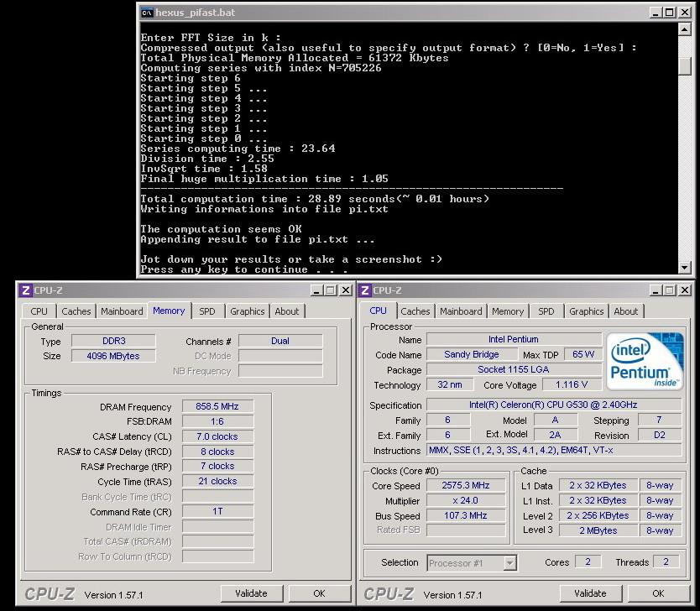
Task: Select CPU tab in right CPU-Z window
Action: click(x=379, y=311)
